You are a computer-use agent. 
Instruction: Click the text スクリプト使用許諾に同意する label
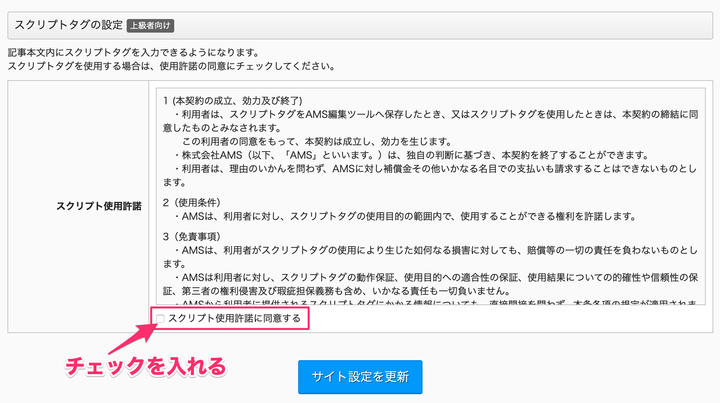pyautogui.click(x=234, y=319)
